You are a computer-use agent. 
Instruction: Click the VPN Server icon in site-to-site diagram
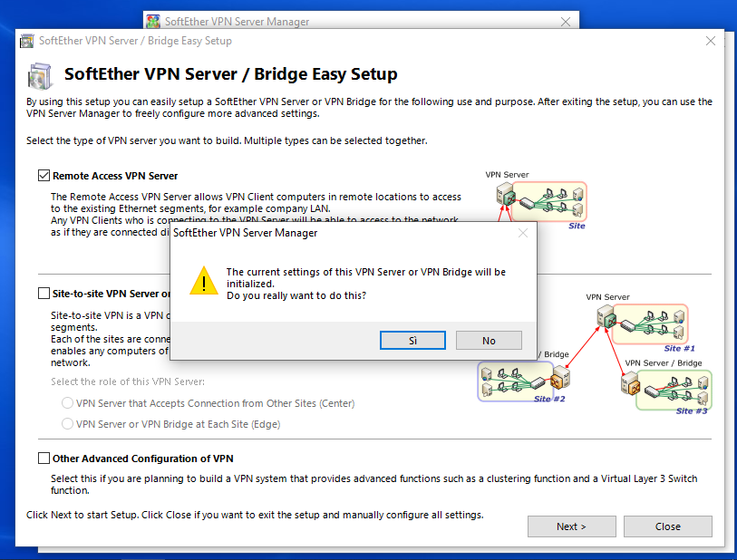click(606, 317)
